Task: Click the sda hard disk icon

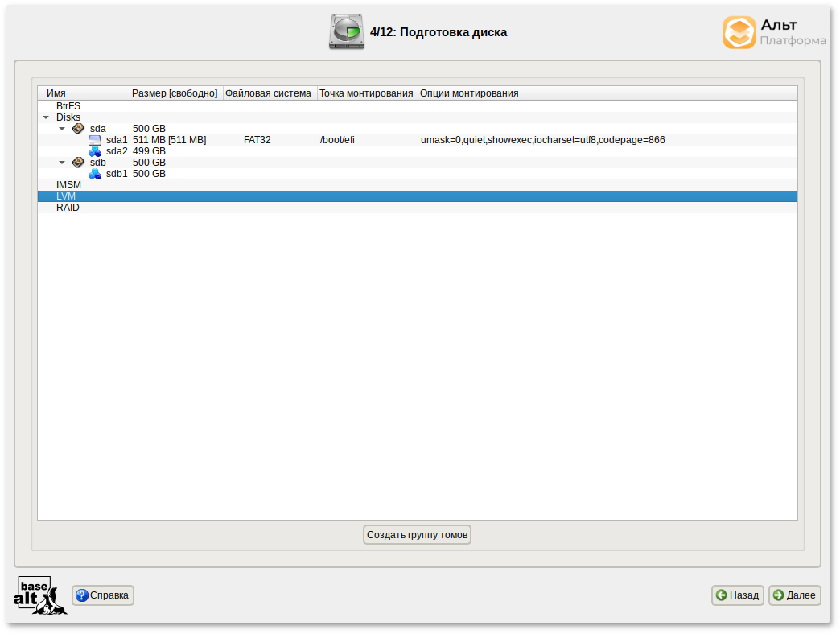Action: [x=78, y=128]
